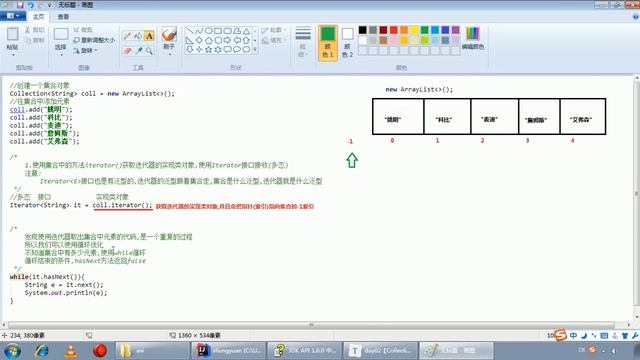Open the line Size dropdown
640x360 pixels.
click(303, 42)
